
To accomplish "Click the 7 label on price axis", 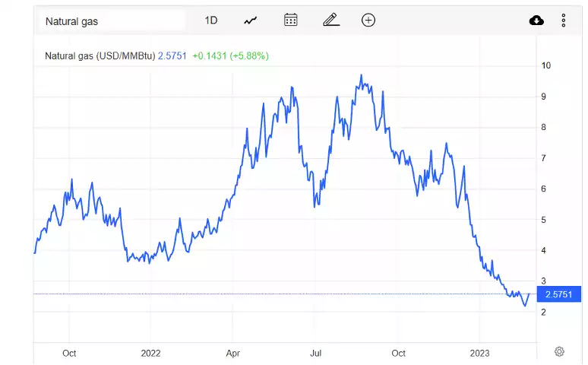I will coord(543,158).
